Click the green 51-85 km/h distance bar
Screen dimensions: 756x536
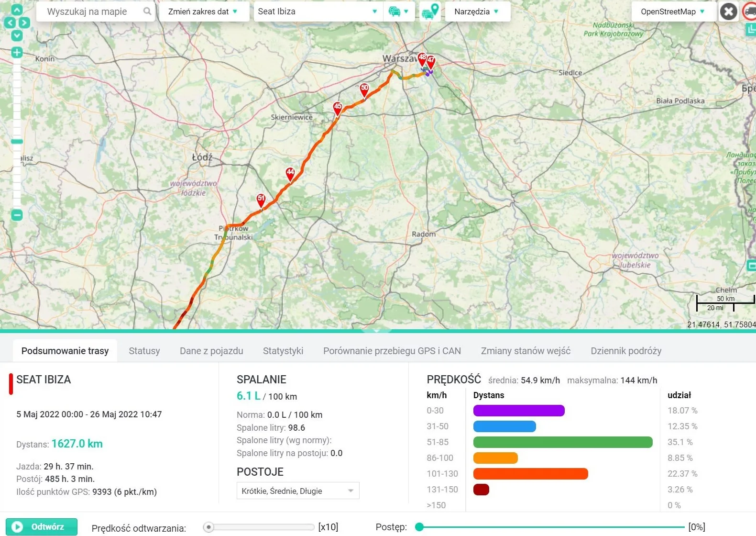click(x=563, y=442)
